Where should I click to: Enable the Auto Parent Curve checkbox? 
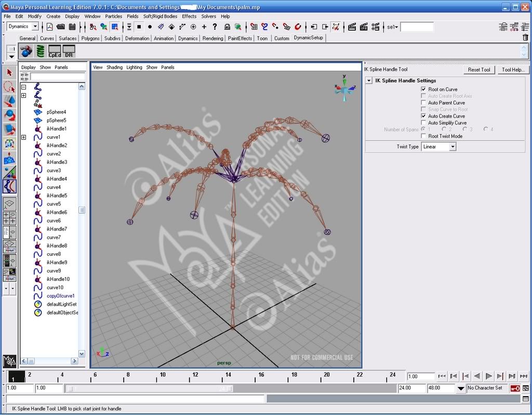(423, 102)
